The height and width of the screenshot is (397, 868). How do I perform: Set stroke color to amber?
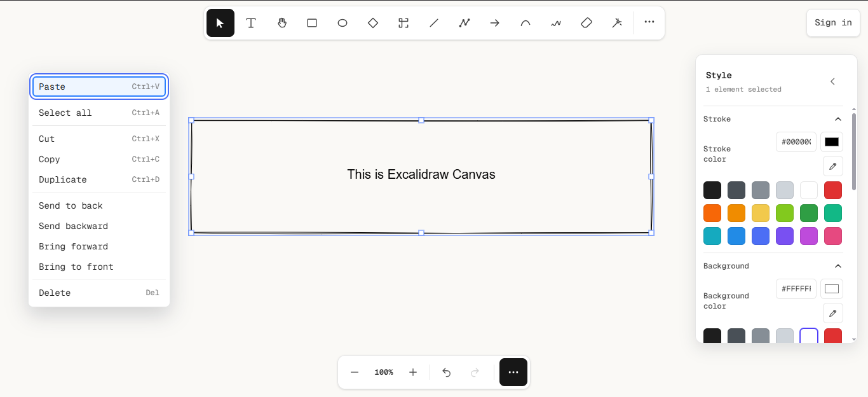[x=736, y=213]
